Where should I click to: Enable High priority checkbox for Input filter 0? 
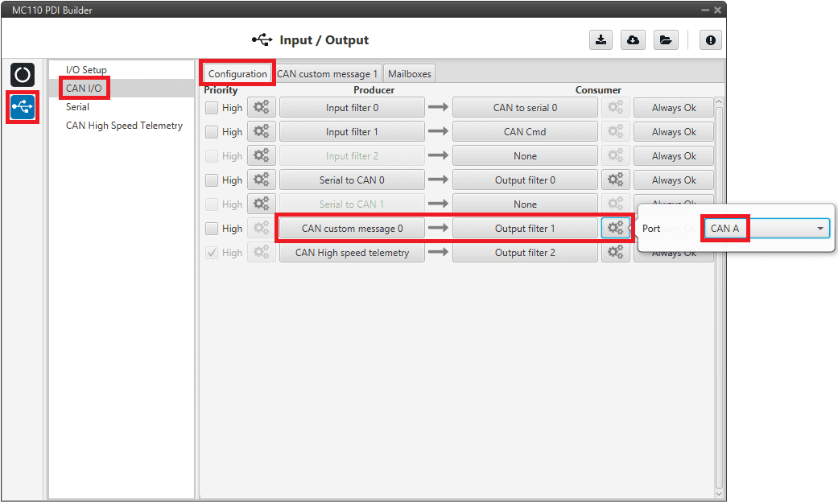[212, 108]
